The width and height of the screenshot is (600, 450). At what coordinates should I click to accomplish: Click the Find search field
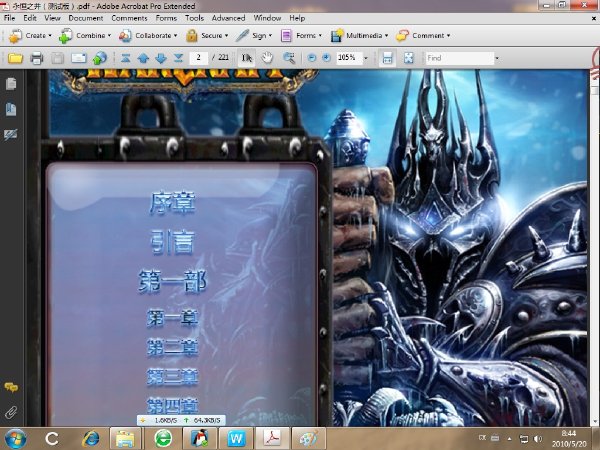[x=460, y=58]
